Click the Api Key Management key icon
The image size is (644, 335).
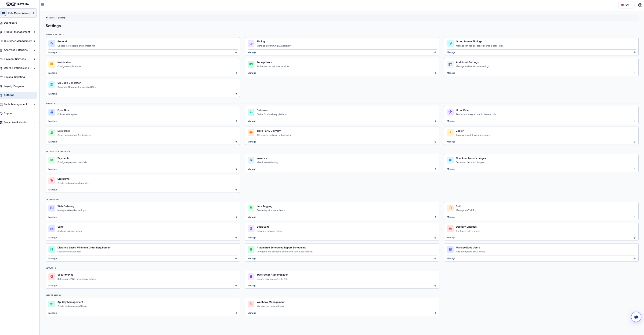click(x=52, y=304)
